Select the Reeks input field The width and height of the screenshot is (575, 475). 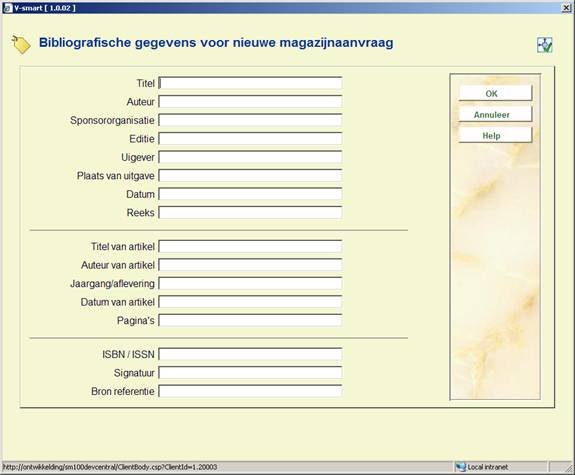tap(250, 212)
